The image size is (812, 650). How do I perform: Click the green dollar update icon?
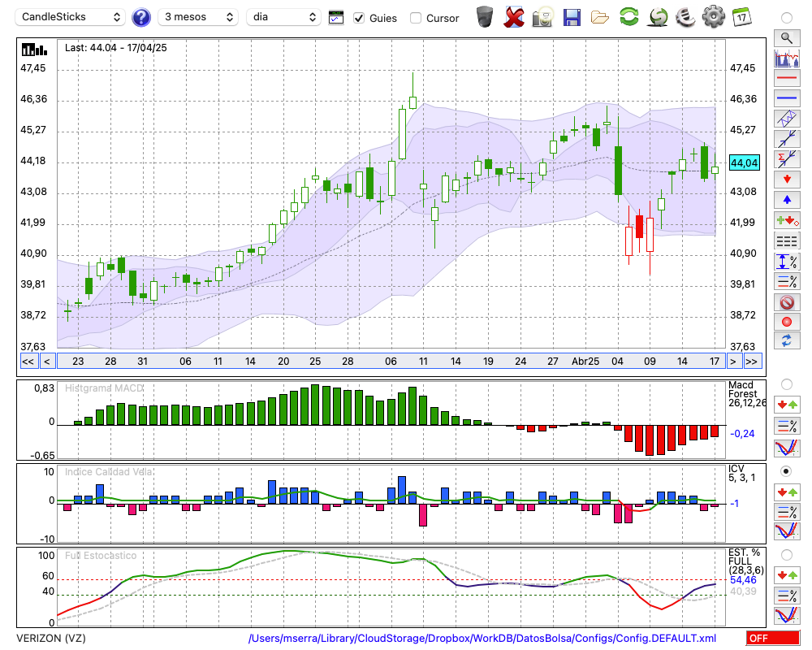click(658, 17)
